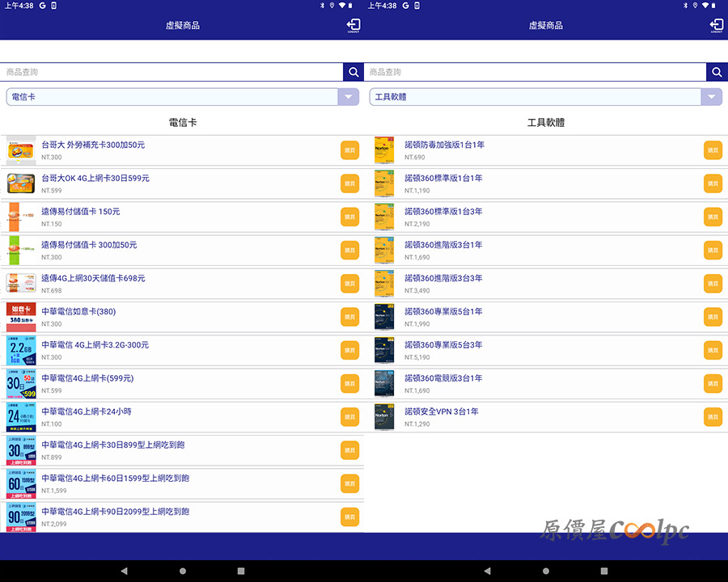Open the 中華電信 3.2G-300元 card thumbnail
The image size is (728, 582).
[x=21, y=350]
